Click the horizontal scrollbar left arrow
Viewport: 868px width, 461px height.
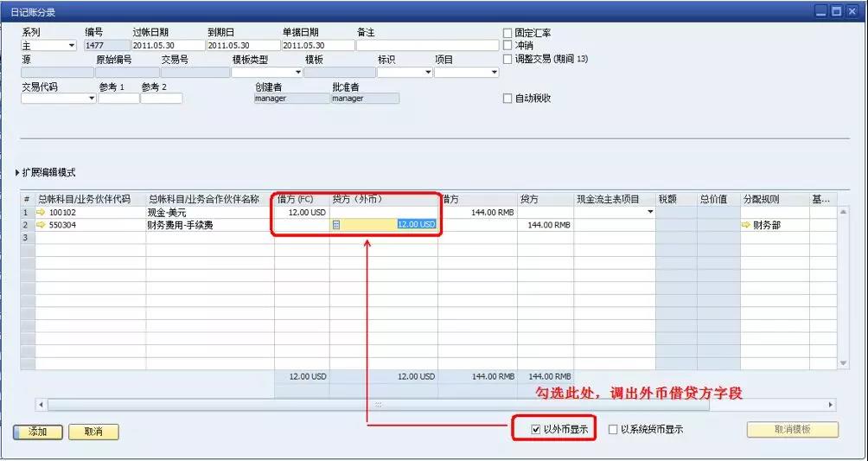click(41, 405)
